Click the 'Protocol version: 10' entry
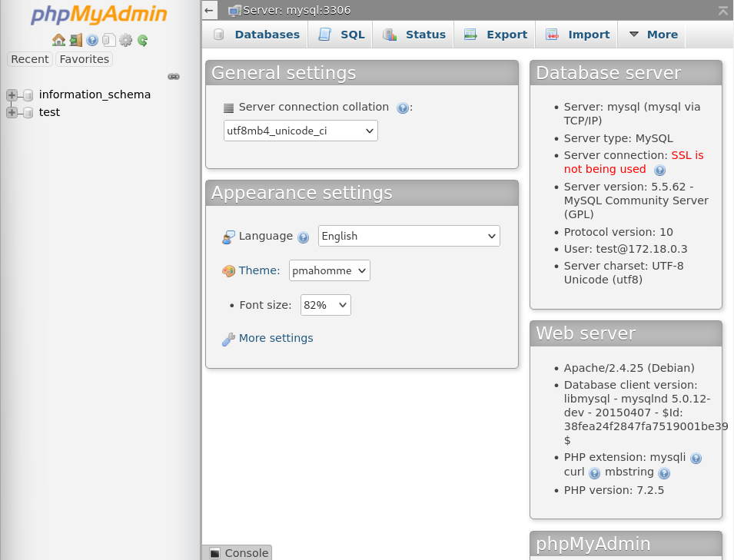 click(x=619, y=232)
